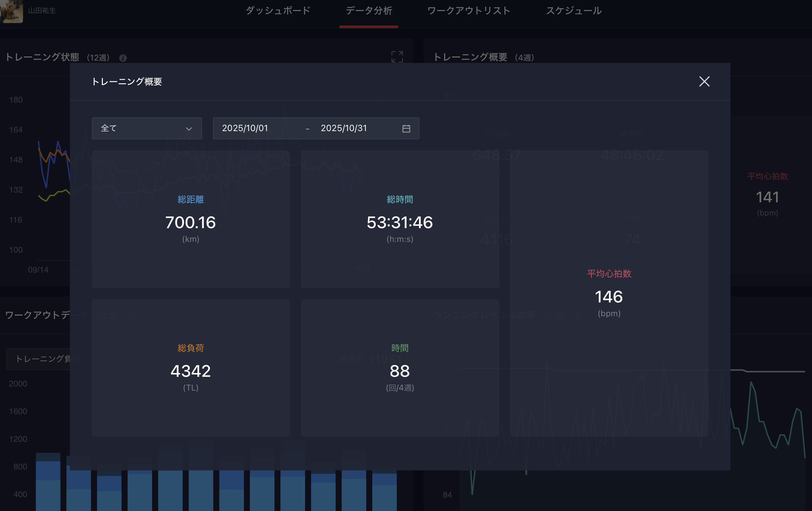Open the トレーニング負荷 dropdown
The height and width of the screenshot is (511, 812).
click(38, 359)
